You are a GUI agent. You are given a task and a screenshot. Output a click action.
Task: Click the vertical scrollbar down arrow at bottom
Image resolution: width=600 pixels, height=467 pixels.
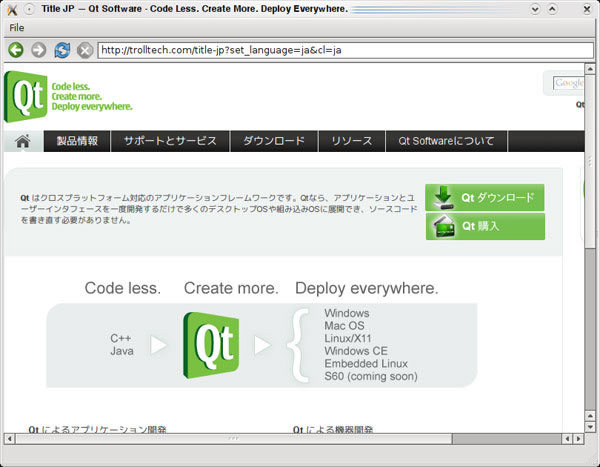tap(590, 426)
